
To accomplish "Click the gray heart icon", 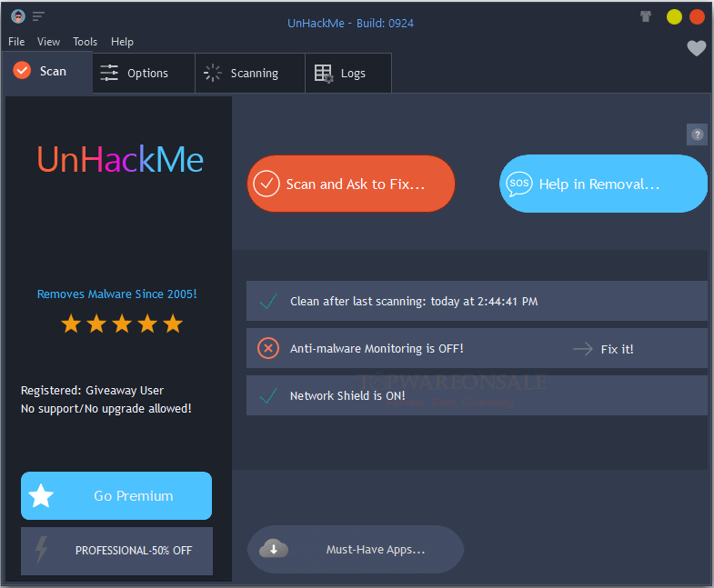I will click(x=696, y=48).
